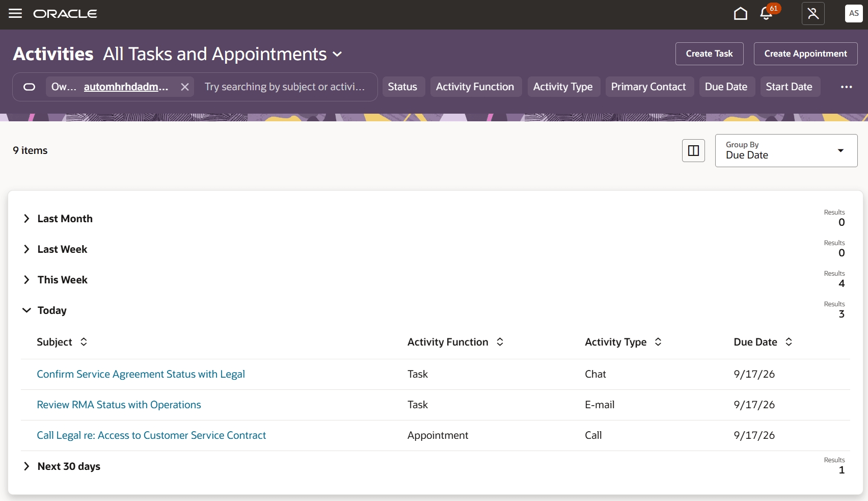Sort by Activity Function column
Image resolution: width=868 pixels, height=501 pixels.
(500, 342)
